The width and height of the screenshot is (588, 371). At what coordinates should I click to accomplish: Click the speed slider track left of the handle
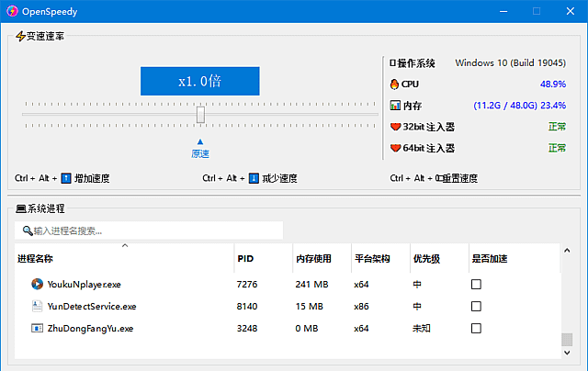pos(109,114)
